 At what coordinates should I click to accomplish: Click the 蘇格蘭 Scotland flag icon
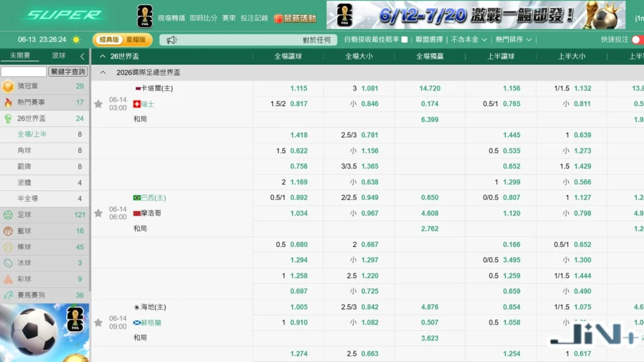point(136,322)
